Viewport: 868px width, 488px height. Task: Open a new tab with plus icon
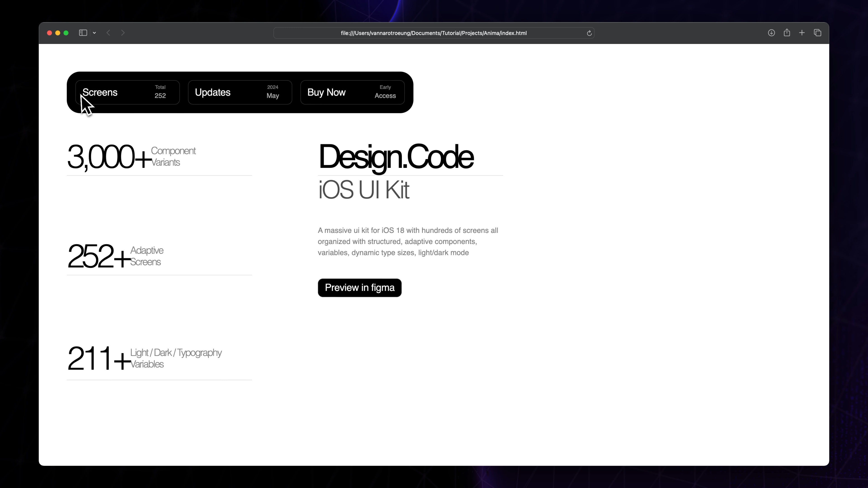click(802, 33)
